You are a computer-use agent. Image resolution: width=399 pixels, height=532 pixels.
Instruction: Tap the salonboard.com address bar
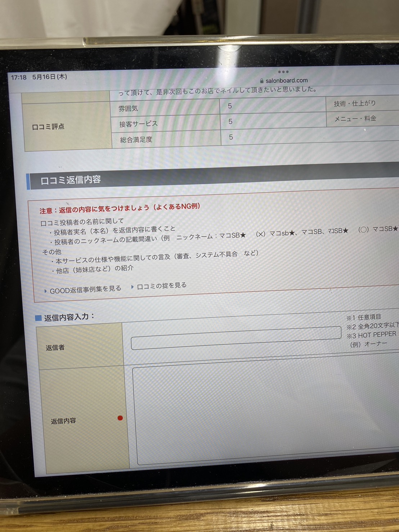pyautogui.click(x=286, y=81)
